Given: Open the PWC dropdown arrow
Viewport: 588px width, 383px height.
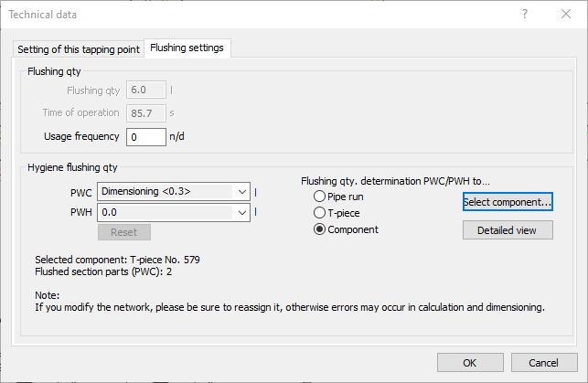Looking at the screenshot, I should tap(241, 192).
